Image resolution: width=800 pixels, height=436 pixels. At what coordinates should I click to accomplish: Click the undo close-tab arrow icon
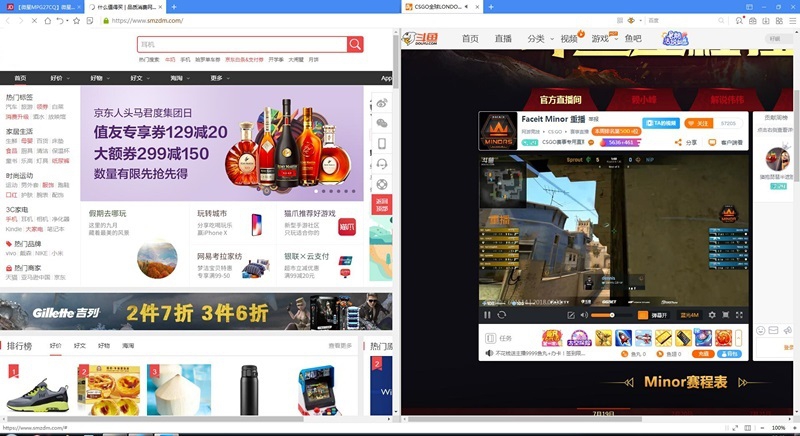click(60, 21)
